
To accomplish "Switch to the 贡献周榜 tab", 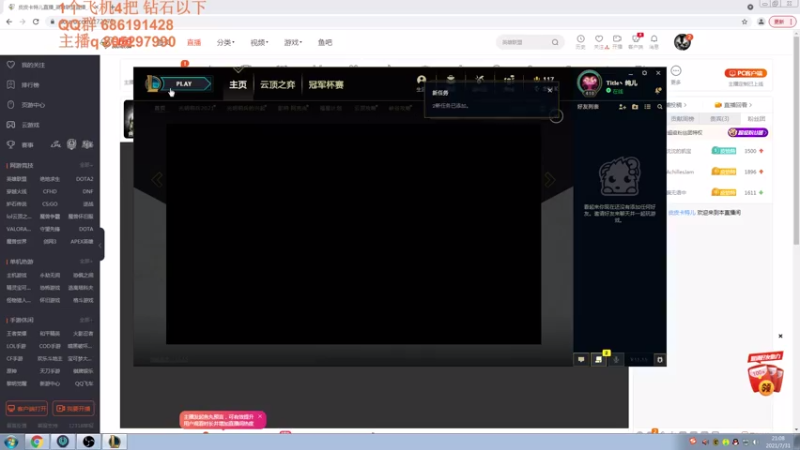I will [682, 119].
